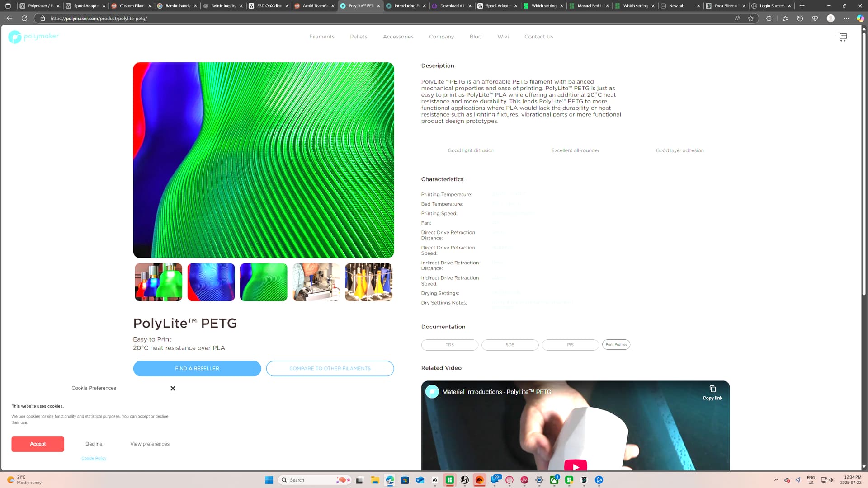
Task: Open the browser Extensions puzzle icon
Action: [x=769, y=19]
